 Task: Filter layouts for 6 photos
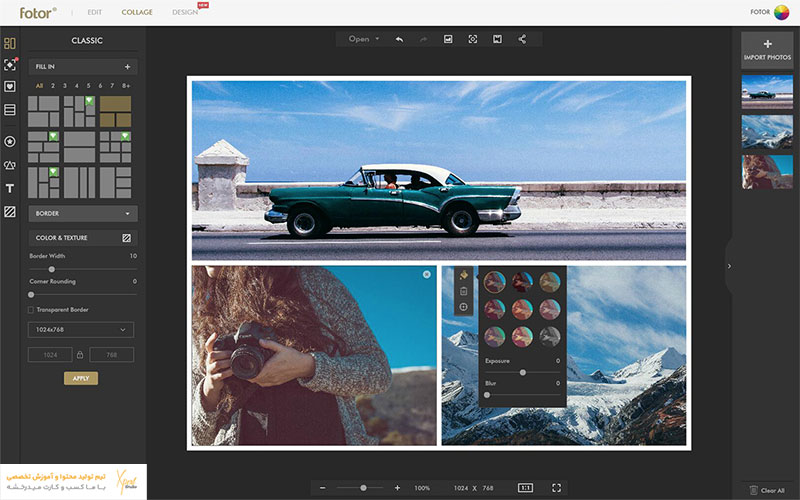tap(100, 86)
